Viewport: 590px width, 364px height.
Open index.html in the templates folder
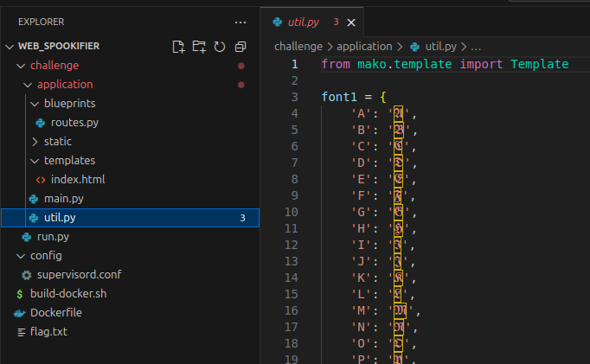coord(78,179)
